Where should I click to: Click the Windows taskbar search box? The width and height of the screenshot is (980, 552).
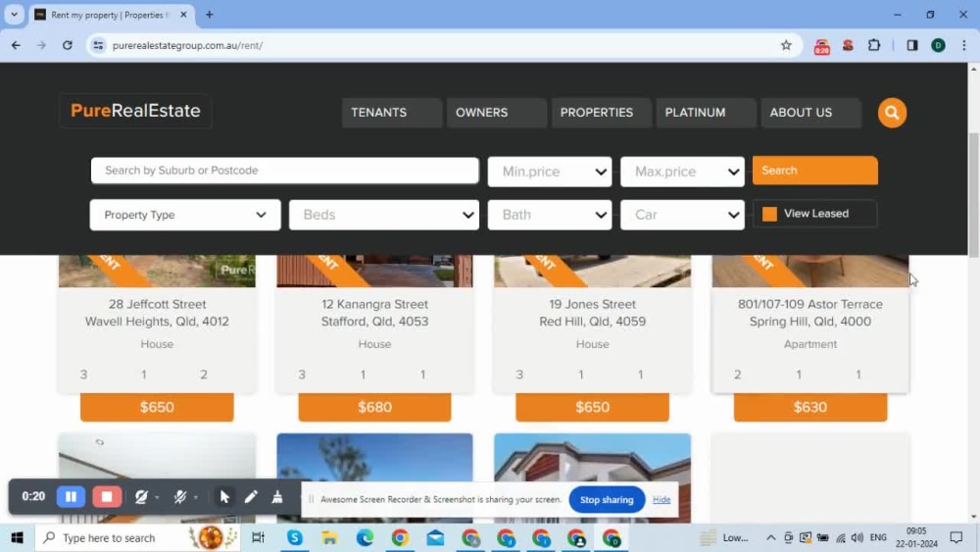(137, 537)
